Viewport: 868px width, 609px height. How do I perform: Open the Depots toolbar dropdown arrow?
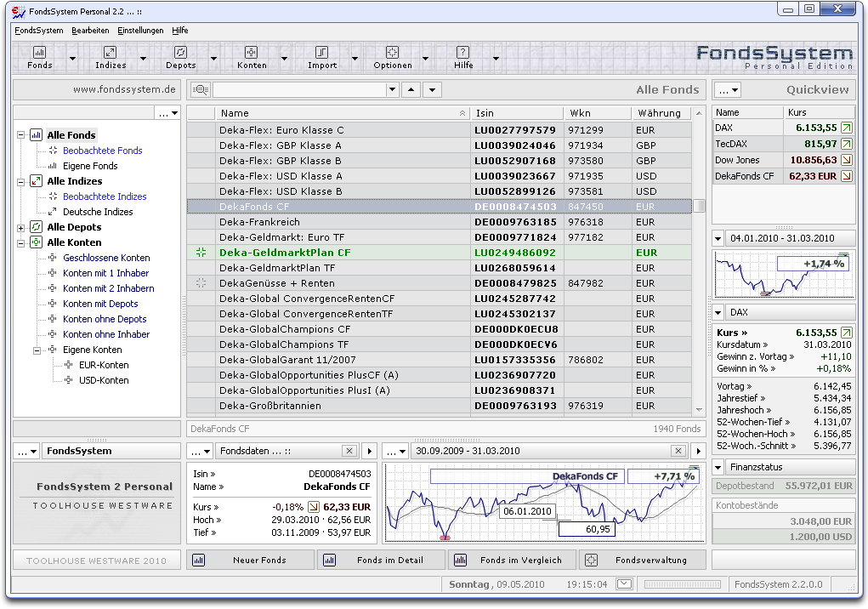(213, 58)
